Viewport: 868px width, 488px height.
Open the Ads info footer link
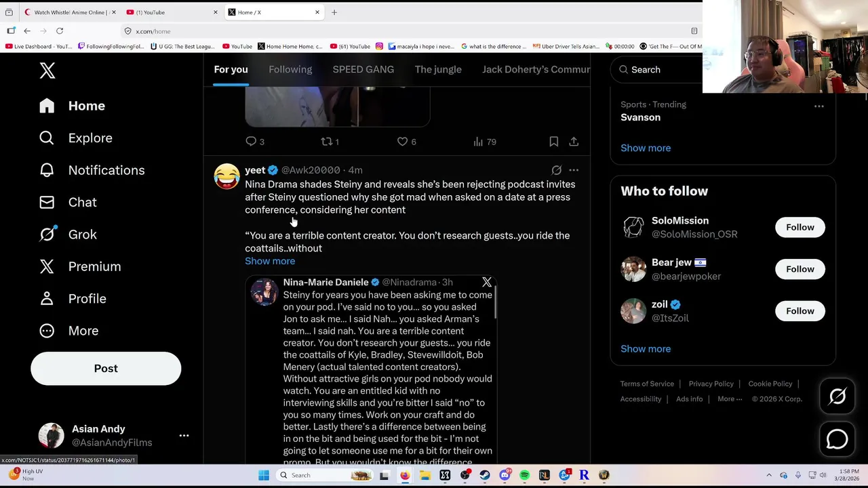pos(690,399)
